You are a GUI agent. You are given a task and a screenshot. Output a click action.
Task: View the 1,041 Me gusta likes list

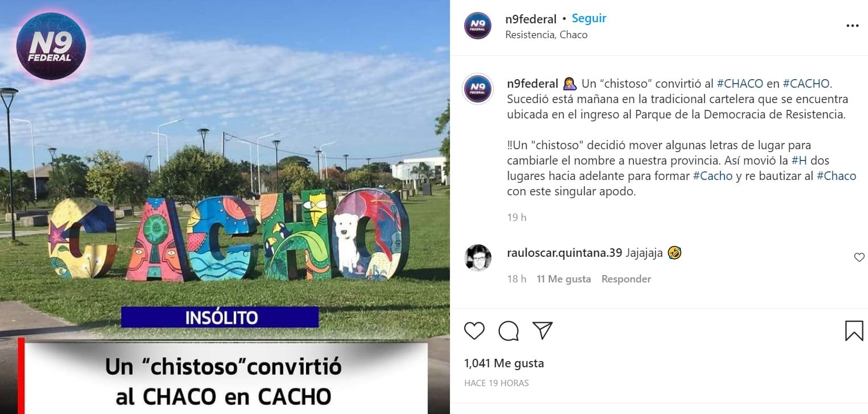point(504,363)
